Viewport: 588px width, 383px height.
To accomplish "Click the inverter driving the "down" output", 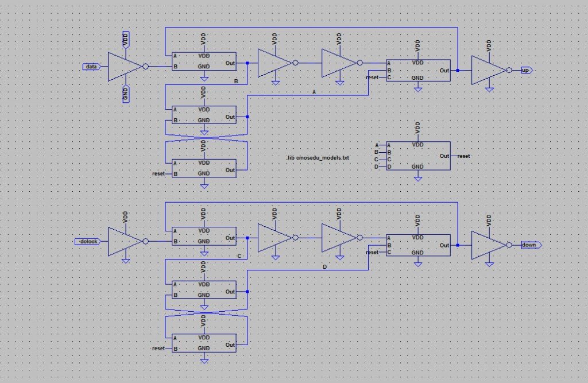I will coord(488,245).
